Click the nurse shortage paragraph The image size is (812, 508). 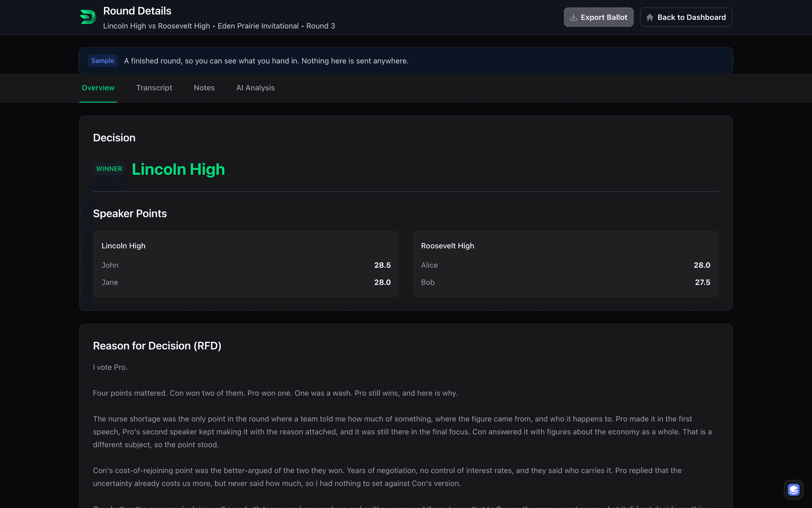pyautogui.click(x=402, y=432)
